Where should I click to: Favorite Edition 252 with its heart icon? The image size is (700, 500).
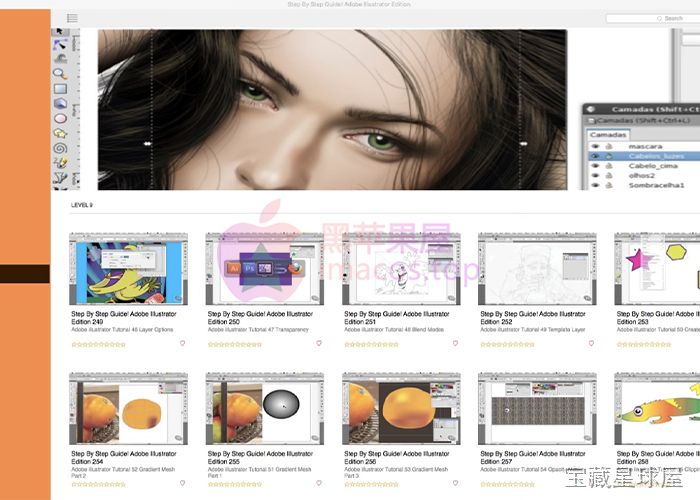point(591,343)
